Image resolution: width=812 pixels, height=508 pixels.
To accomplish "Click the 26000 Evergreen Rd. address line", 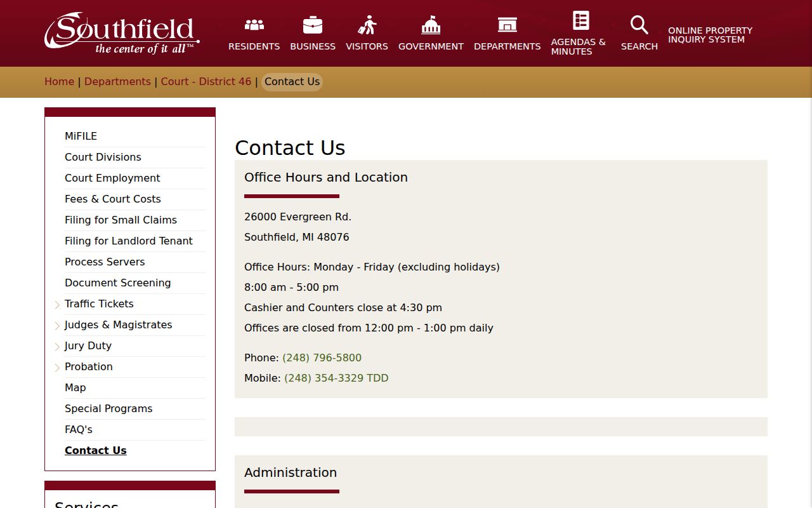I will click(298, 217).
